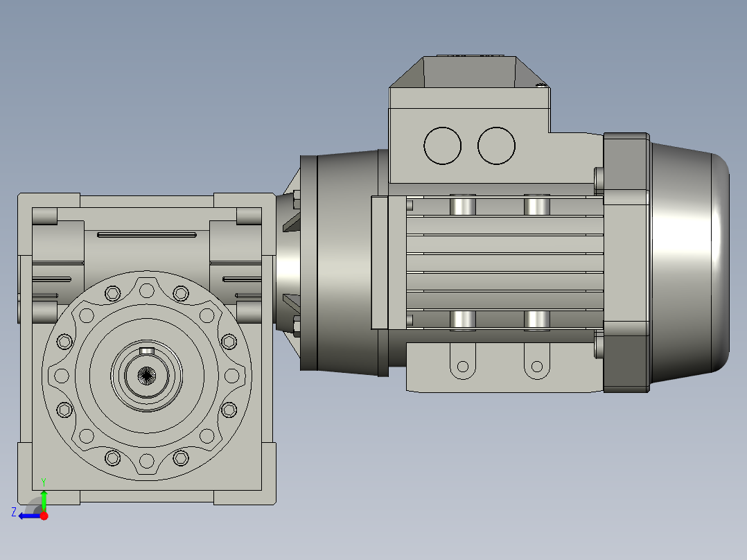The height and width of the screenshot is (560, 747).
Task: Pick the right motor foot mounting hole
Action: pos(536,367)
